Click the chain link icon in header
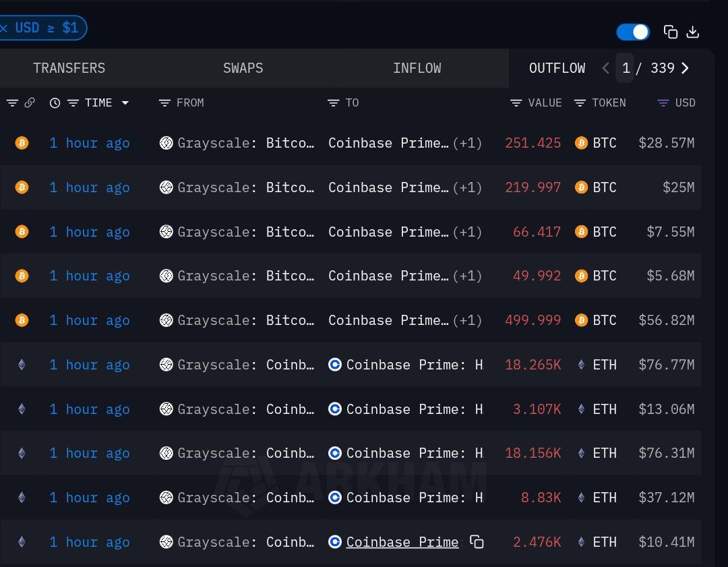This screenshot has height=567, width=728. point(30,102)
